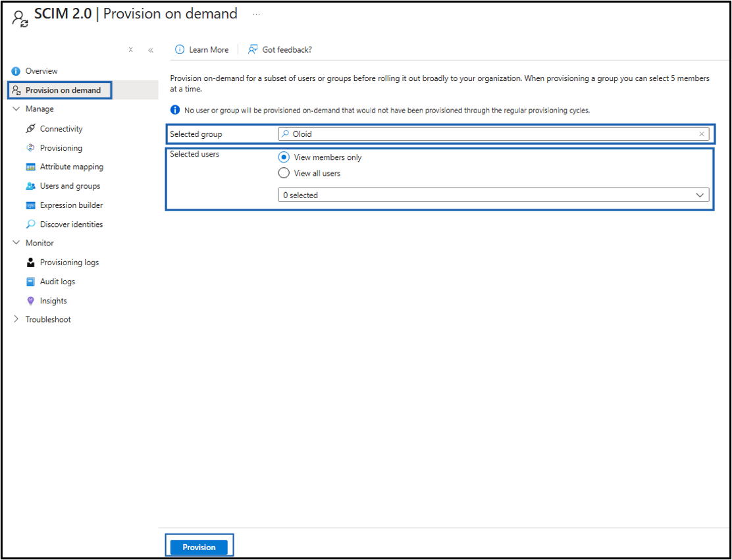Click the Attribute mapping table icon
Viewport: 732px width, 560px height.
click(30, 167)
